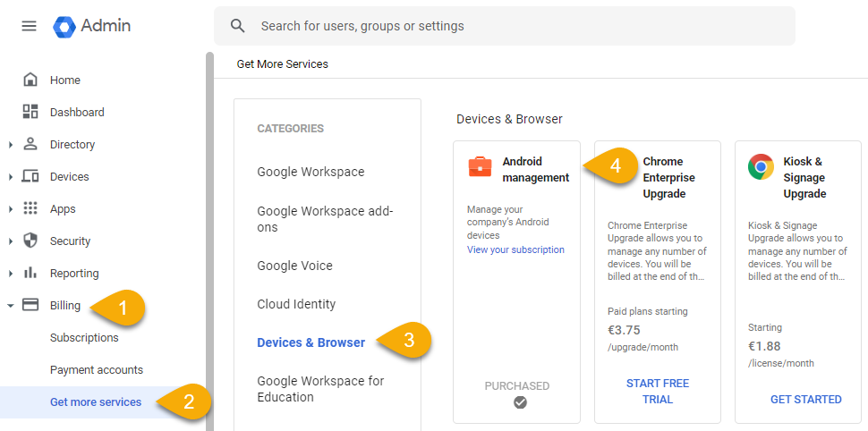The width and height of the screenshot is (868, 431).
Task: Focus the search users, groups or settings field
Action: pyautogui.click(x=519, y=26)
